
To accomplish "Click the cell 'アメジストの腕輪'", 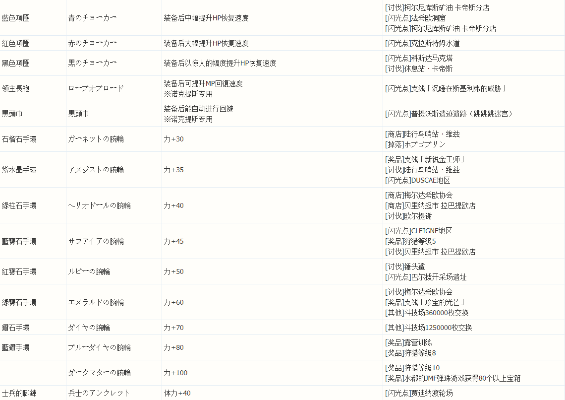I will click(96, 169).
